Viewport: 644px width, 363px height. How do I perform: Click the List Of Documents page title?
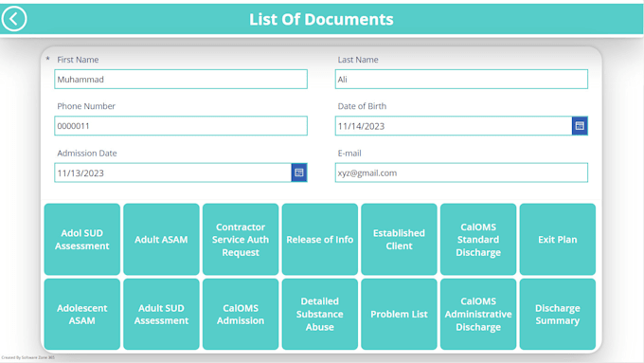[x=321, y=19]
